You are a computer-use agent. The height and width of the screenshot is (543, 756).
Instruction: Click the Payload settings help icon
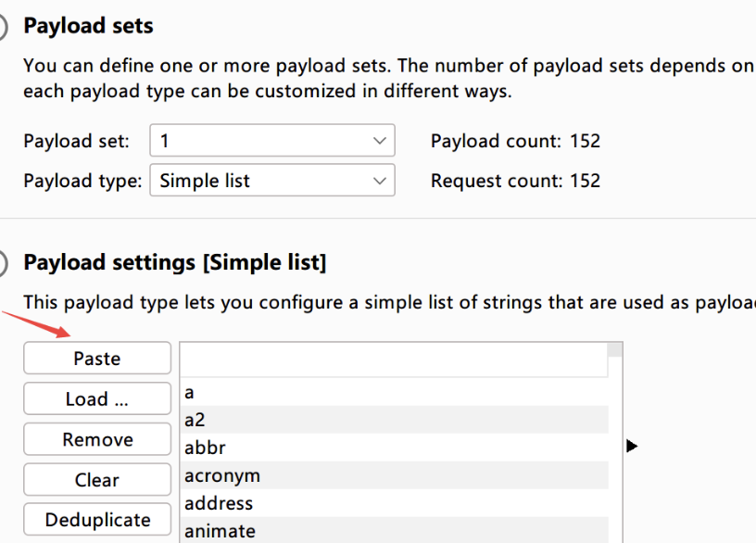(3, 263)
